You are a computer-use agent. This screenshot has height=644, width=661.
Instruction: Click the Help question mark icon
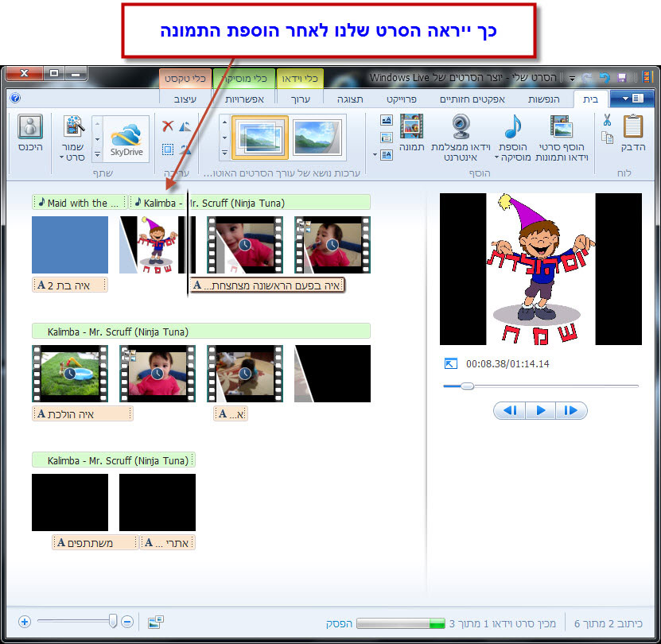pyautogui.click(x=15, y=99)
